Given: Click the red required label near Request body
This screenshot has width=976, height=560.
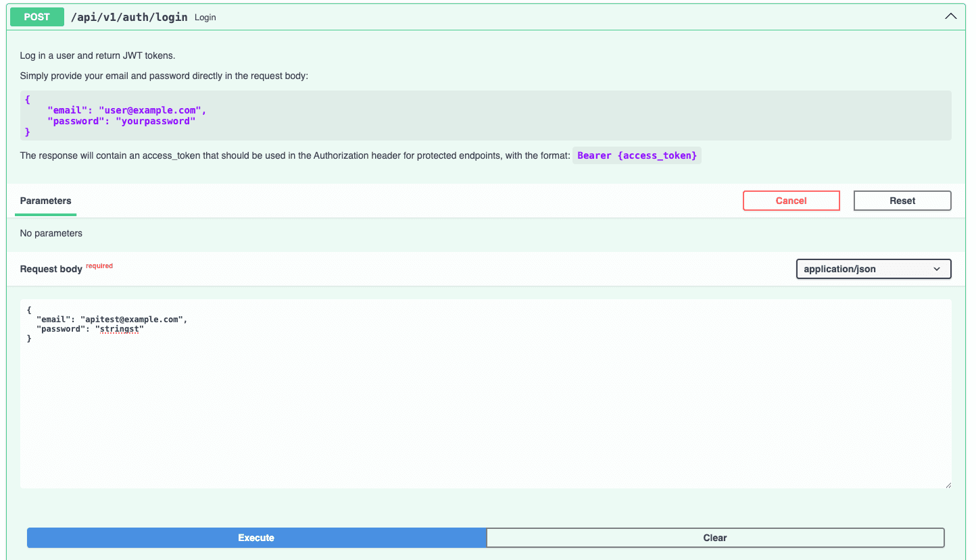Looking at the screenshot, I should pos(99,265).
